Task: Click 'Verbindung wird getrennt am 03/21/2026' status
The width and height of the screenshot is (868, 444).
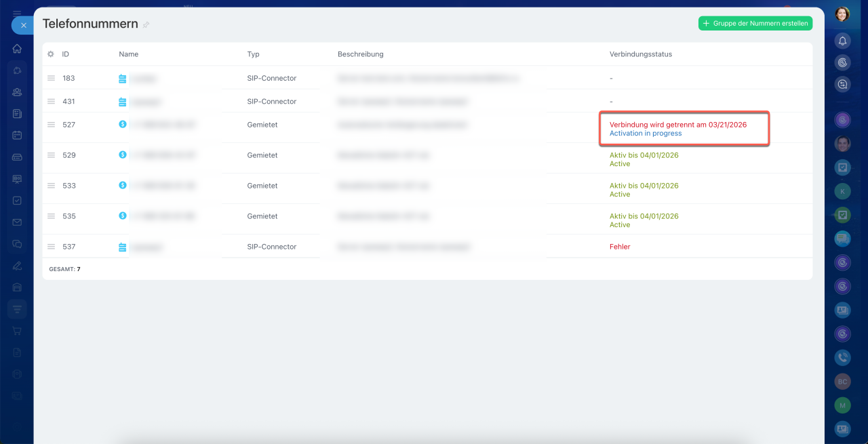Action: click(678, 125)
